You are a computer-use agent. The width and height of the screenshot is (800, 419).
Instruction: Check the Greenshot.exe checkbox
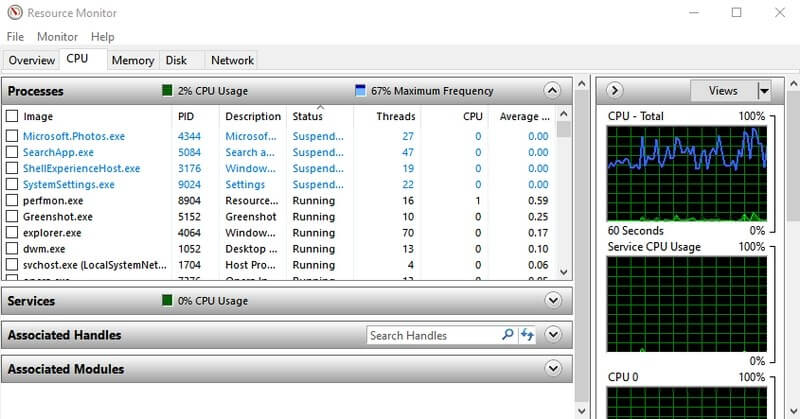pos(12,216)
